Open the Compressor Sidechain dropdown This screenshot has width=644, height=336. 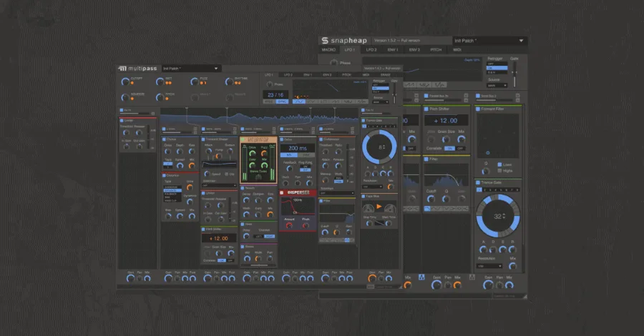(x=337, y=193)
